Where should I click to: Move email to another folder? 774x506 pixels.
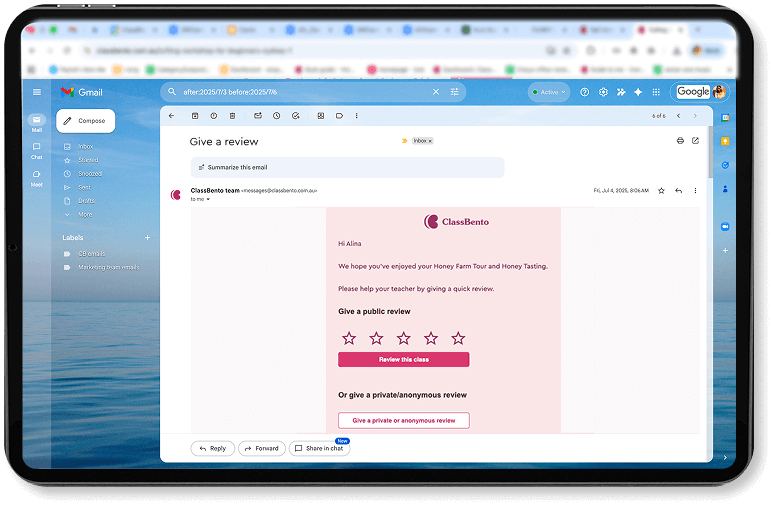(320, 116)
